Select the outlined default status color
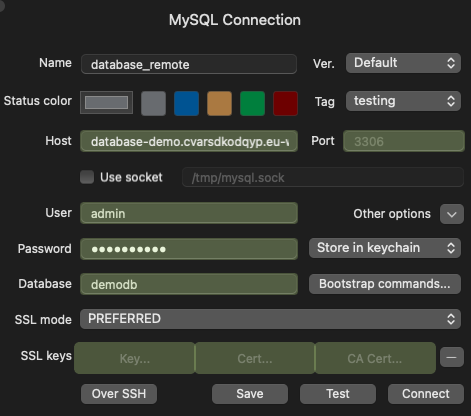Image resolution: width=471 pixels, height=416 pixels. tap(106, 103)
